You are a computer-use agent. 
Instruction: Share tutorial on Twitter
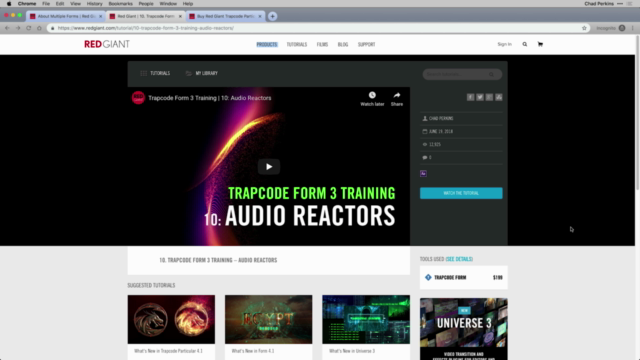click(480, 97)
